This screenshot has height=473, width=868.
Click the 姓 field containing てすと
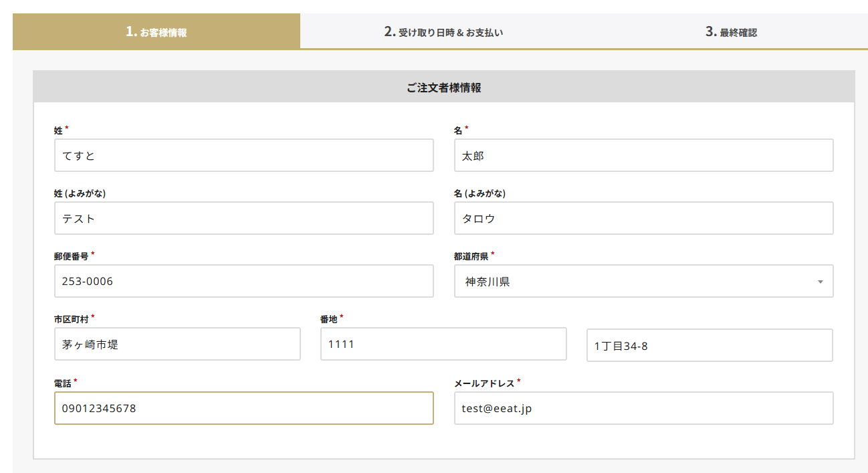point(243,156)
